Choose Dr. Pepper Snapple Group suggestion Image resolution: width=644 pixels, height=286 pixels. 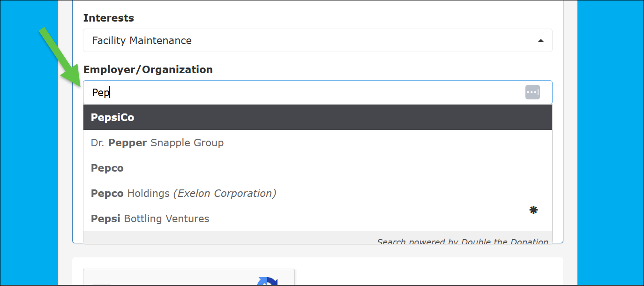pyautogui.click(x=318, y=143)
